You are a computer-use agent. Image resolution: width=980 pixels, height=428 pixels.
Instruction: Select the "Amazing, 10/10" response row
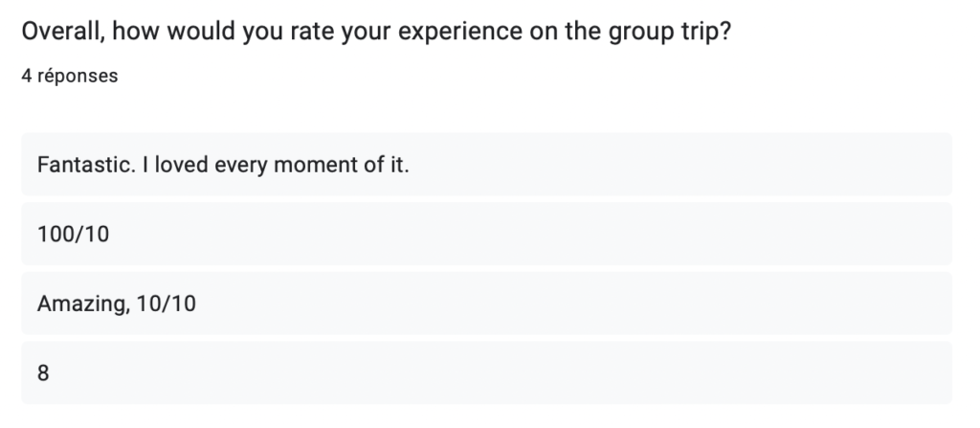click(x=487, y=304)
